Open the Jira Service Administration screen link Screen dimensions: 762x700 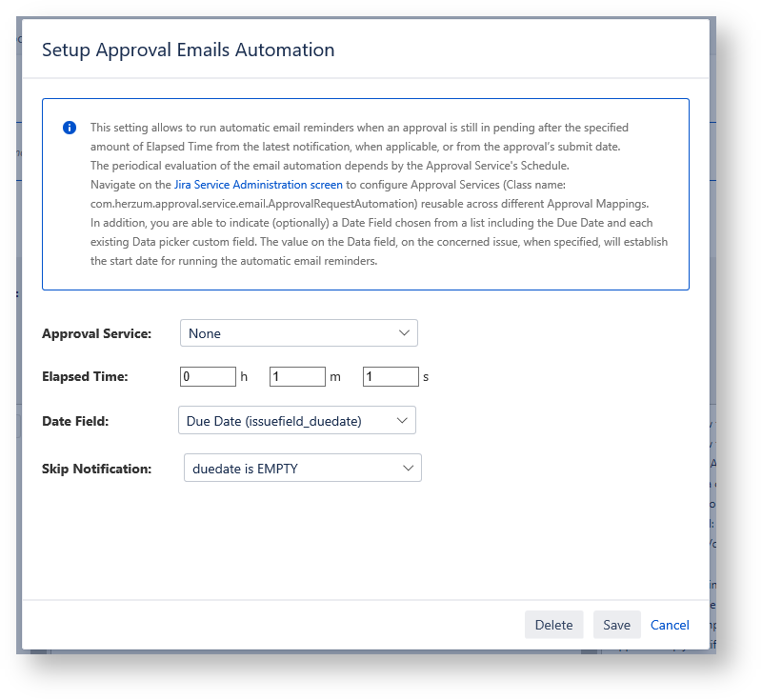(258, 185)
